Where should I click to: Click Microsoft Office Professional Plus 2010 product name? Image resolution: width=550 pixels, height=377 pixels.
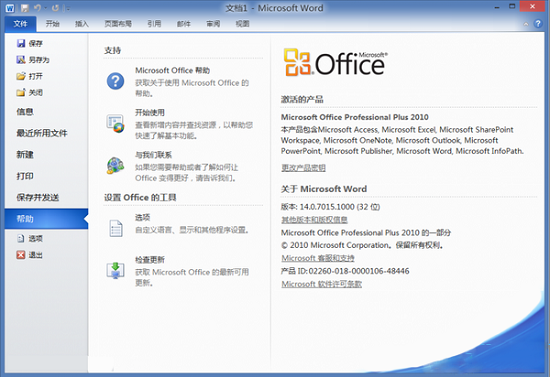pos(355,117)
